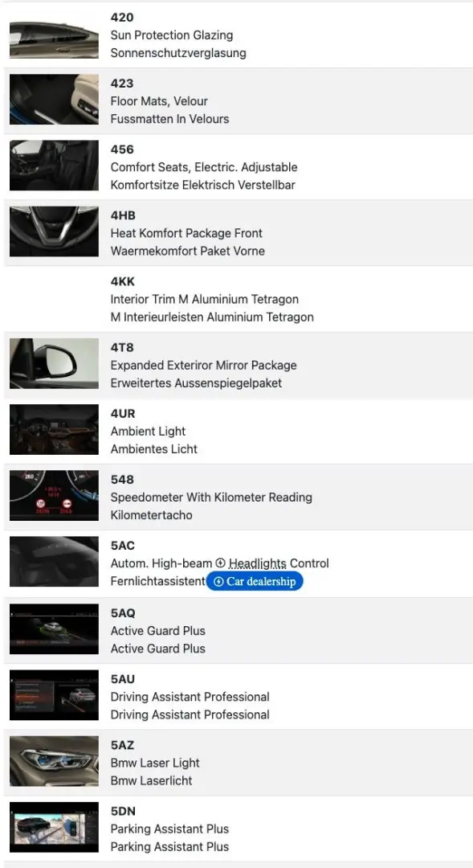Open the 4HB steering wheel thumbnail
The image size is (473, 868).
pos(53,231)
